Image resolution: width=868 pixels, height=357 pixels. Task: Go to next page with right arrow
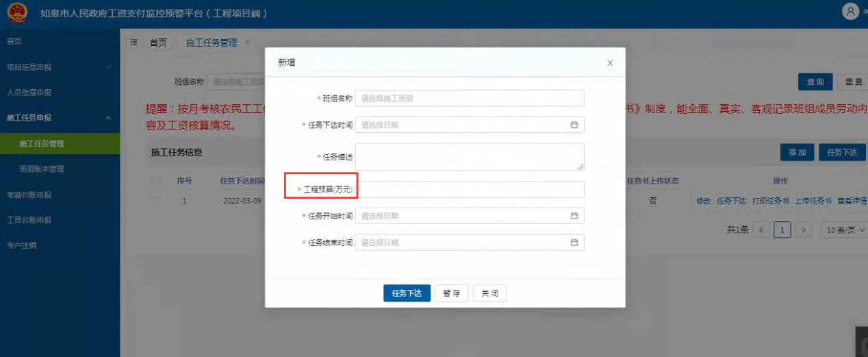[x=805, y=230]
